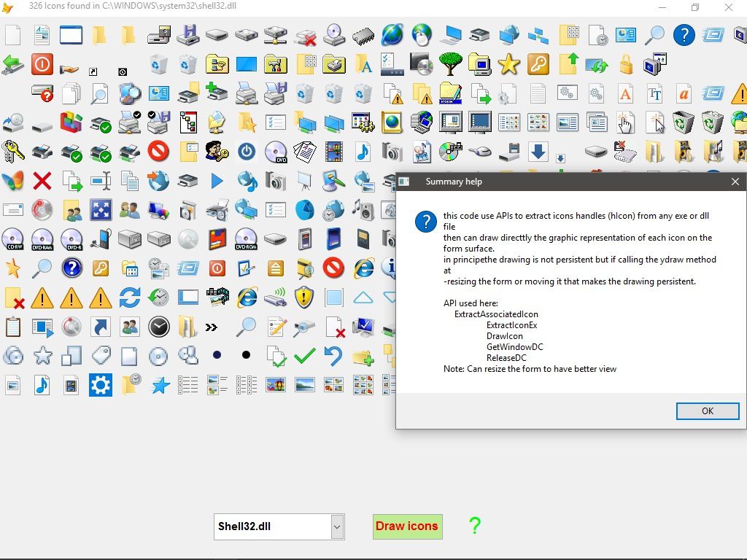Viewport: 747px width, 560px height.
Task: Click the blue music note icon in fifth row
Action: (363, 152)
